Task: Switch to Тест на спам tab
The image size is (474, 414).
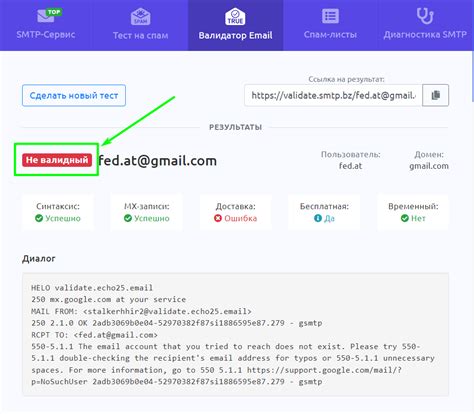Action: [x=140, y=25]
